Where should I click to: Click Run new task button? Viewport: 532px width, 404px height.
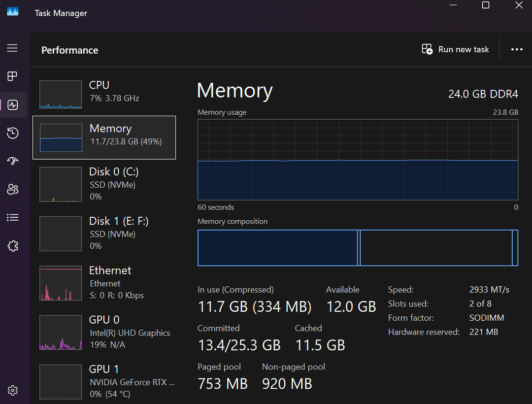pyautogui.click(x=455, y=50)
